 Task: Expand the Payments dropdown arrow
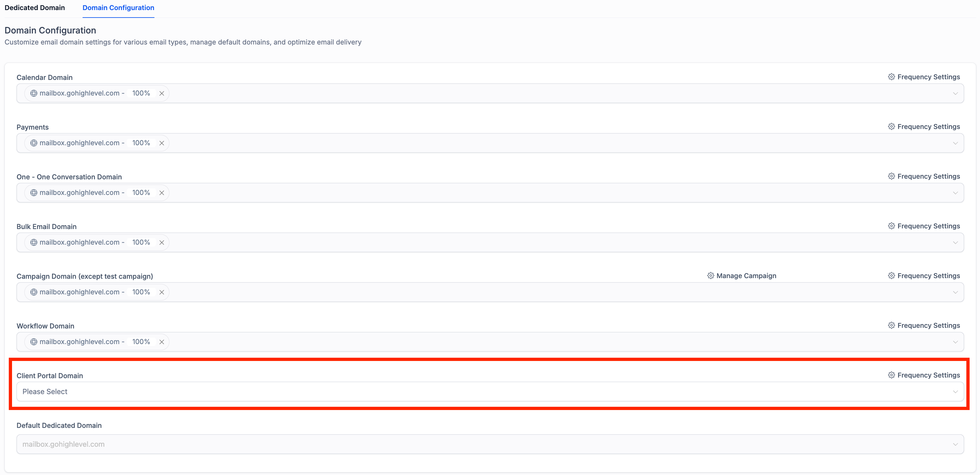(x=955, y=143)
